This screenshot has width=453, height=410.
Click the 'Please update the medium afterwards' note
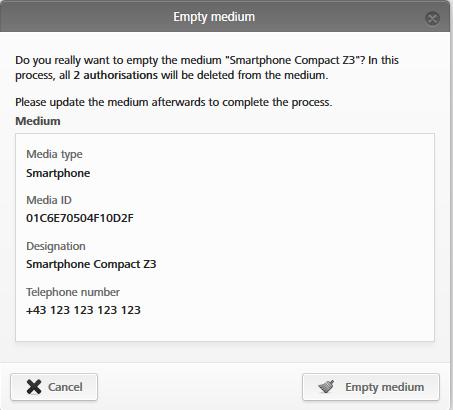point(174,102)
